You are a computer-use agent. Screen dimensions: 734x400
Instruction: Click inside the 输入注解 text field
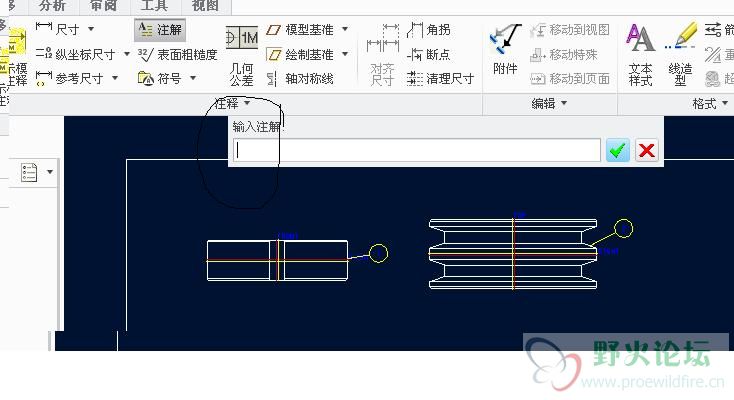point(417,150)
